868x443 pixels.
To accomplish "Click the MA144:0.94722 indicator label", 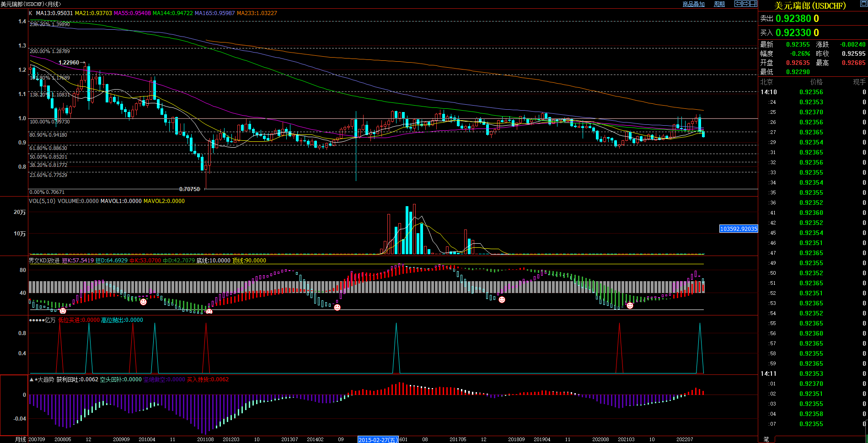I will [x=173, y=13].
